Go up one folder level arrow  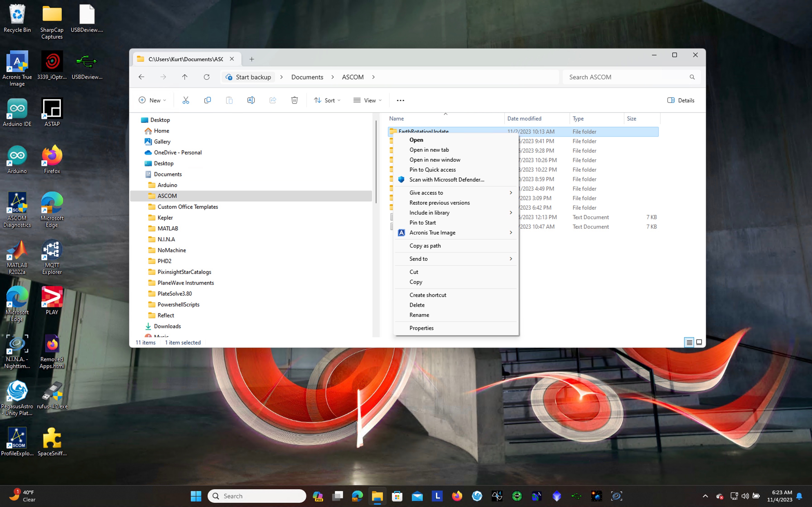pos(185,77)
